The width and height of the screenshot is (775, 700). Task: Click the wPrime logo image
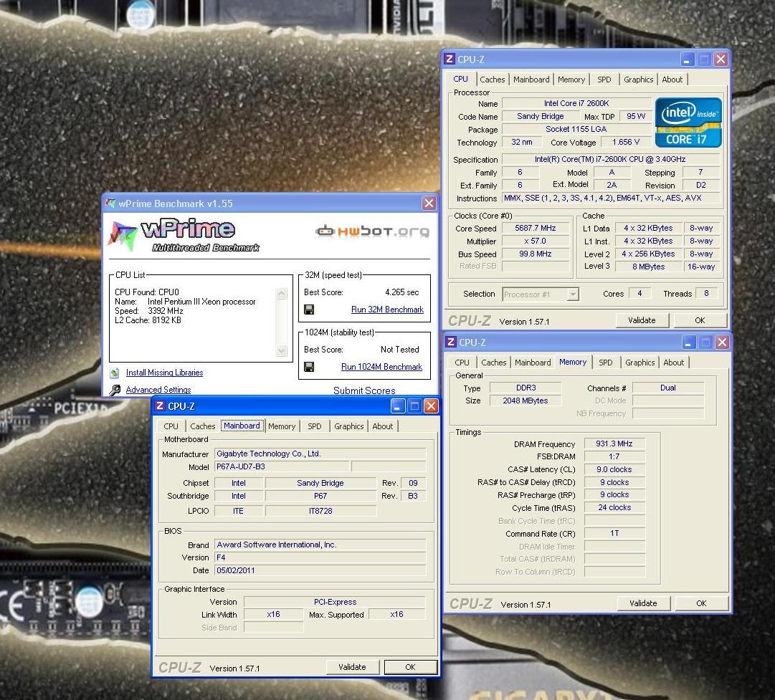184,235
